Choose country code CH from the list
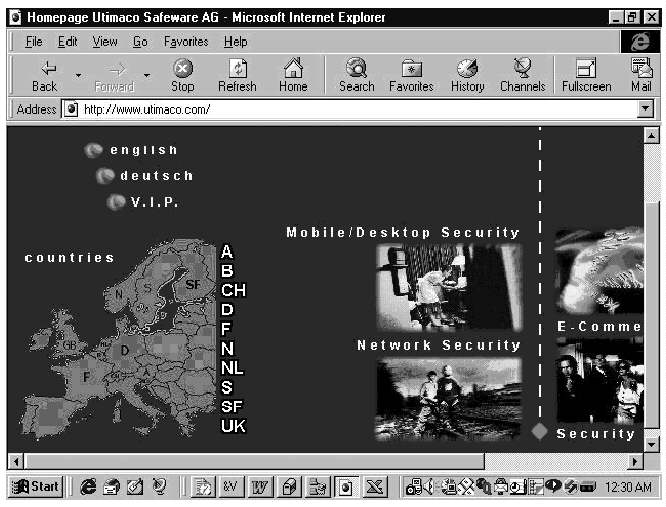 (x=233, y=290)
